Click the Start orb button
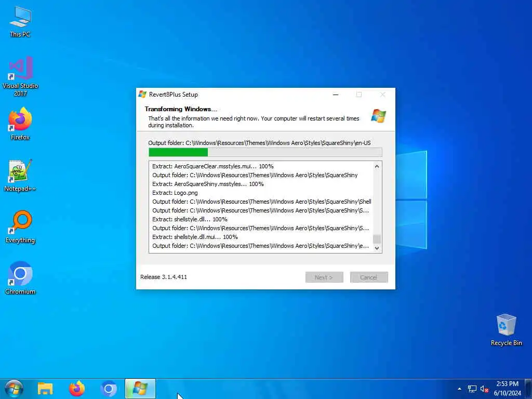Screen dimensions: 532x399 pyautogui.click(x=14, y=389)
